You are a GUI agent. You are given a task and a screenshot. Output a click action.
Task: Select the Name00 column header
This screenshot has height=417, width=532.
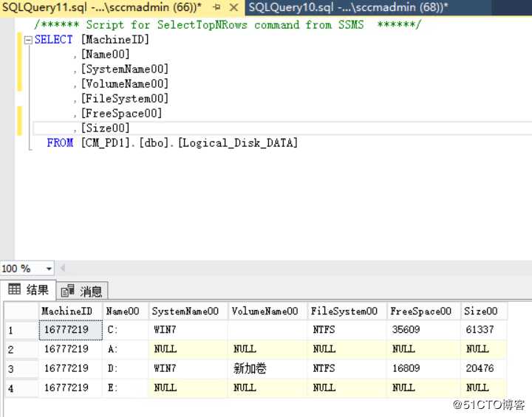point(126,311)
